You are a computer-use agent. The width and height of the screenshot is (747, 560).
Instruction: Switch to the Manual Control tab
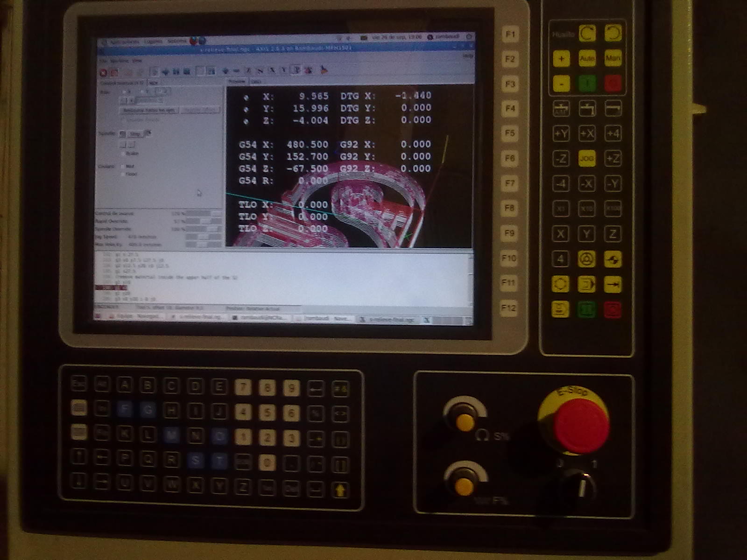click(x=122, y=83)
